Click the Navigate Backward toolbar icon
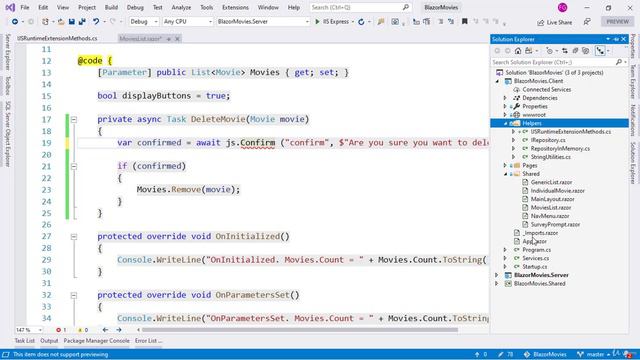 pos(15,22)
